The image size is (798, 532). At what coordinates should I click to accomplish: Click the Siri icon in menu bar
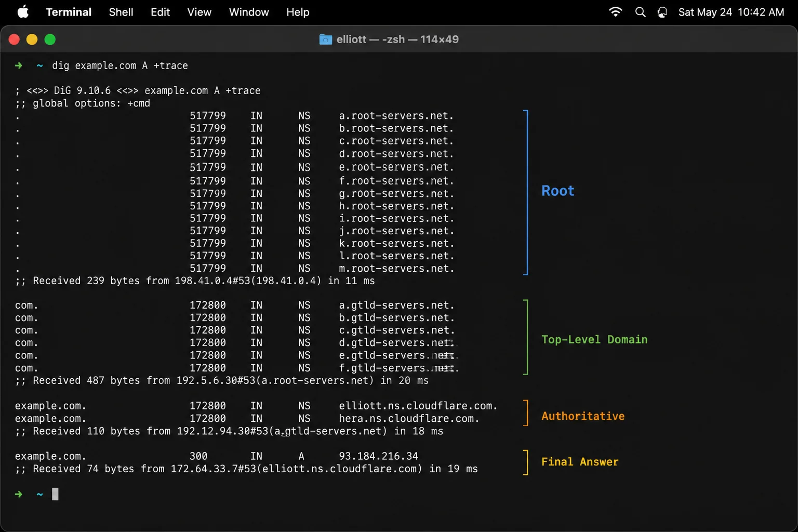click(662, 12)
